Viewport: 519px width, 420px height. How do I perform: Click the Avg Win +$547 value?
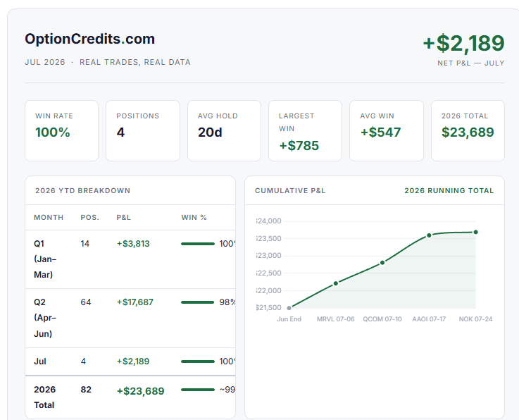point(381,132)
